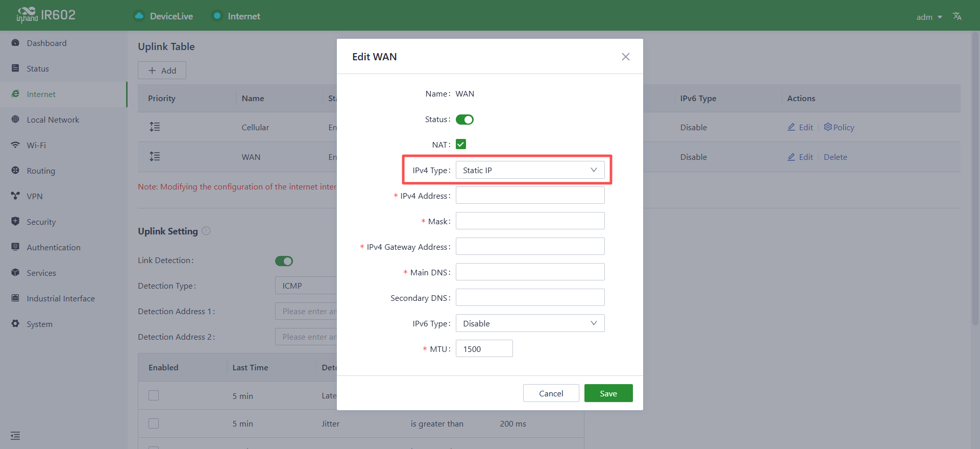Edit the Cellular uplink
Image resolution: width=980 pixels, height=449 pixels.
tap(800, 127)
